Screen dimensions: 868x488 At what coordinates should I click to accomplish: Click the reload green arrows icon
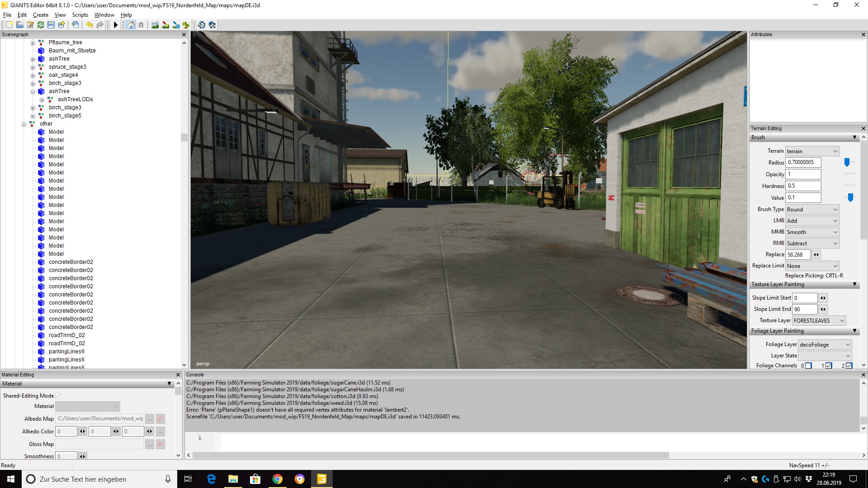[x=41, y=25]
